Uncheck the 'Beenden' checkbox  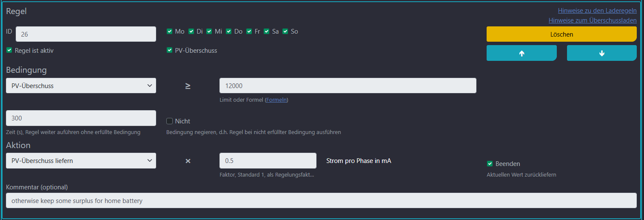(x=490, y=164)
